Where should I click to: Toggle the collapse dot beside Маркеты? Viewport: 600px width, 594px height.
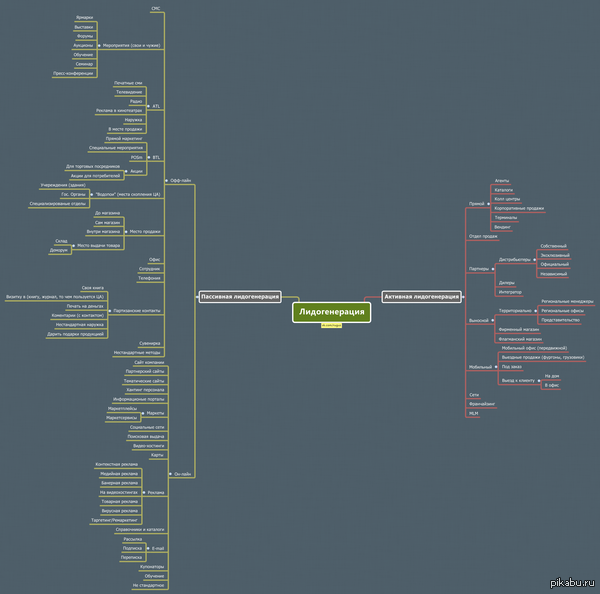tap(143, 413)
